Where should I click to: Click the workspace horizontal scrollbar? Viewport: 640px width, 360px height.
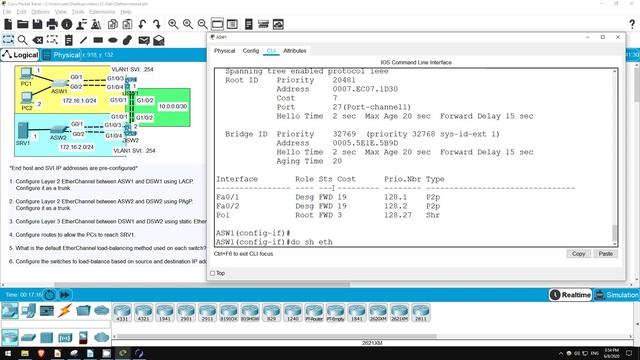[202, 284]
